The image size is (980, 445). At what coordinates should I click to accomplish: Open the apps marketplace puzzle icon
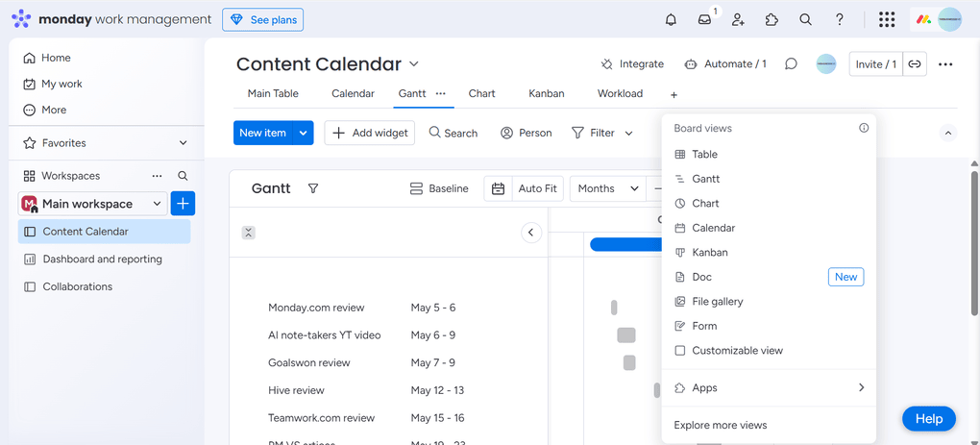(x=772, y=19)
